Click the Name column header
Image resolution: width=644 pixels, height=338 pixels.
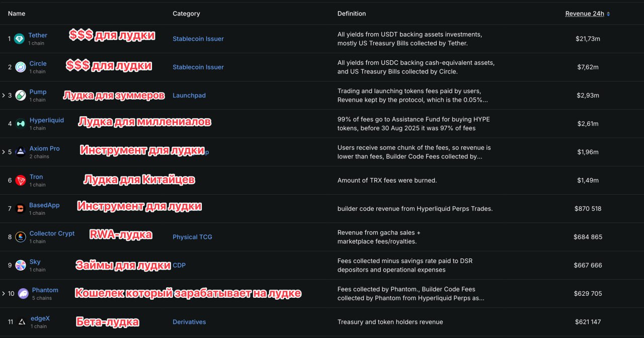click(x=17, y=14)
